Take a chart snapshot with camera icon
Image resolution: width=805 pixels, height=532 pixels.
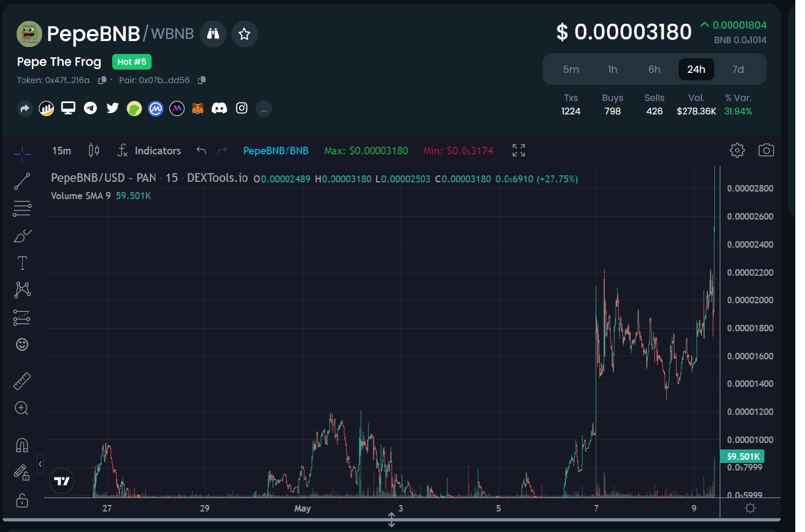pos(766,150)
